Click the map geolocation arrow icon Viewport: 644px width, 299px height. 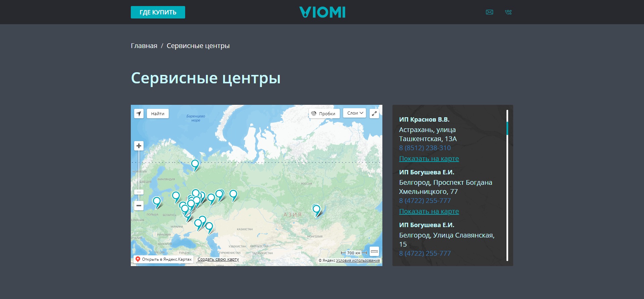point(139,114)
